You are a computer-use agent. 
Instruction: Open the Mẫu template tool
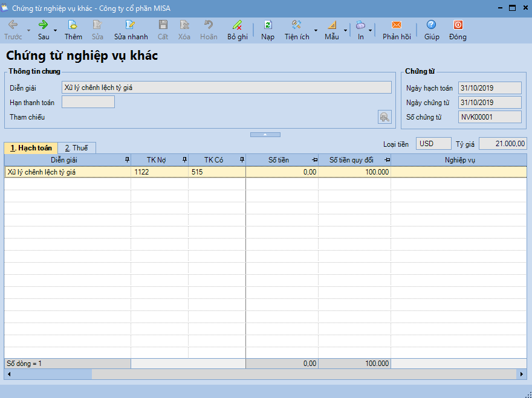(x=332, y=30)
